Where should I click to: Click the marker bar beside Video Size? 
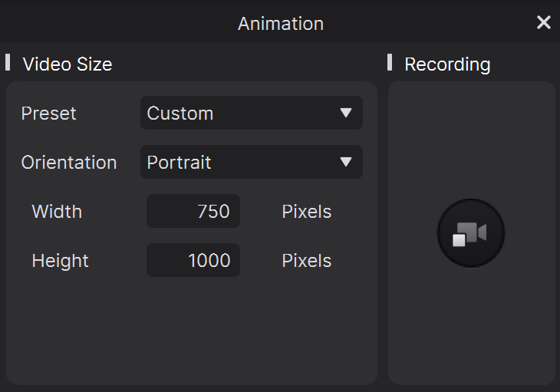[x=8, y=62]
